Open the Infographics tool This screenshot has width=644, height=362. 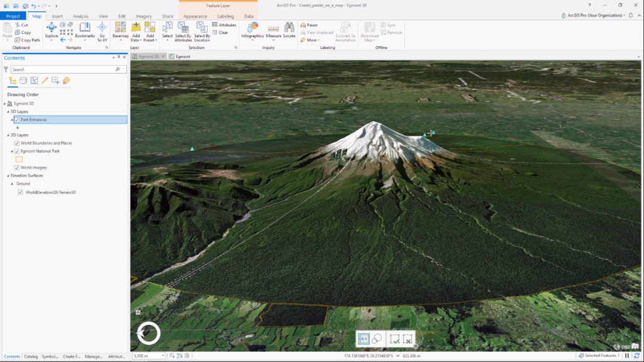coord(253,31)
